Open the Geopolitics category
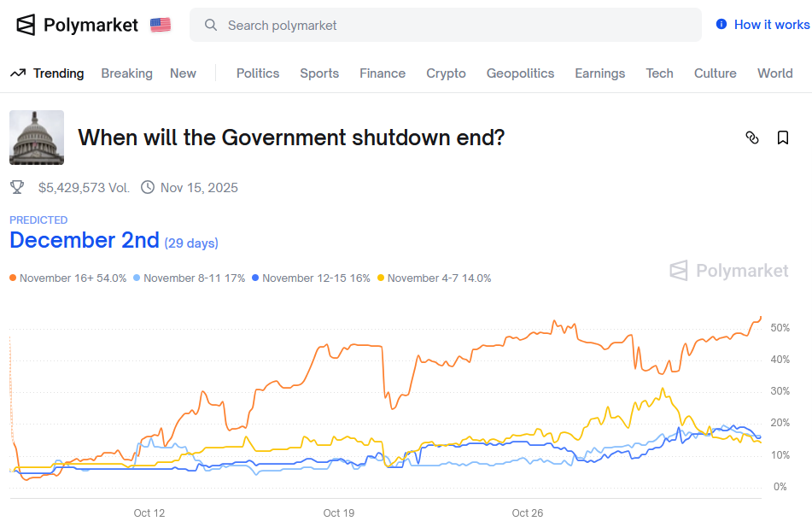The width and height of the screenshot is (812, 527). click(520, 73)
